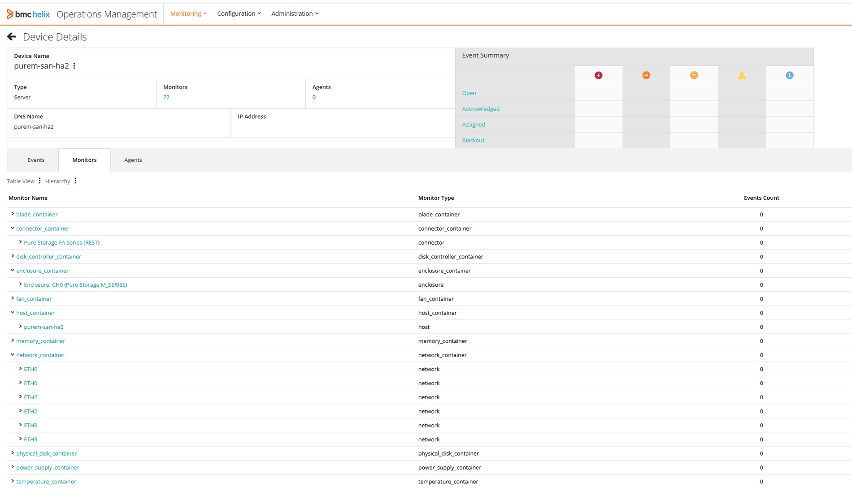
Task: Expand the temperature_container monitor row
Action: (x=12, y=481)
